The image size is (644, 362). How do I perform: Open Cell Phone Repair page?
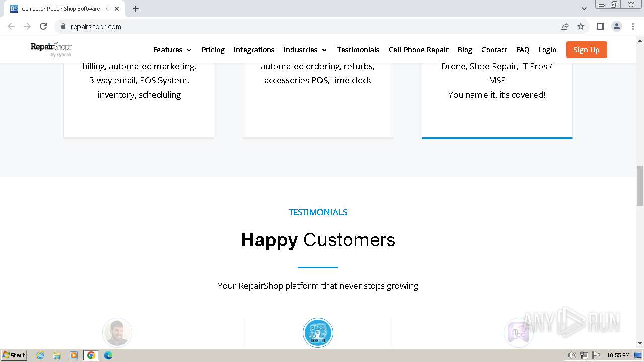[419, 50]
